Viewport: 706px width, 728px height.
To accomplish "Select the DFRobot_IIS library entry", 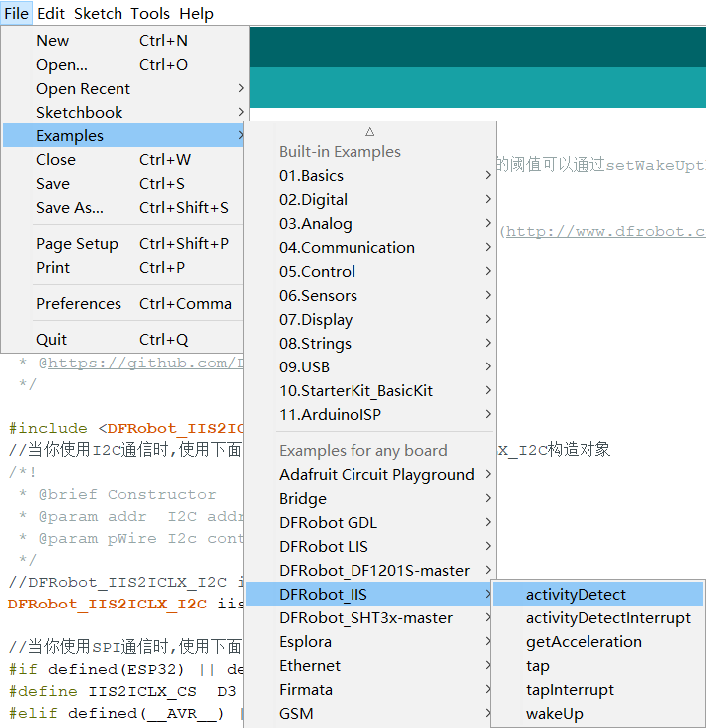I will tap(370, 595).
